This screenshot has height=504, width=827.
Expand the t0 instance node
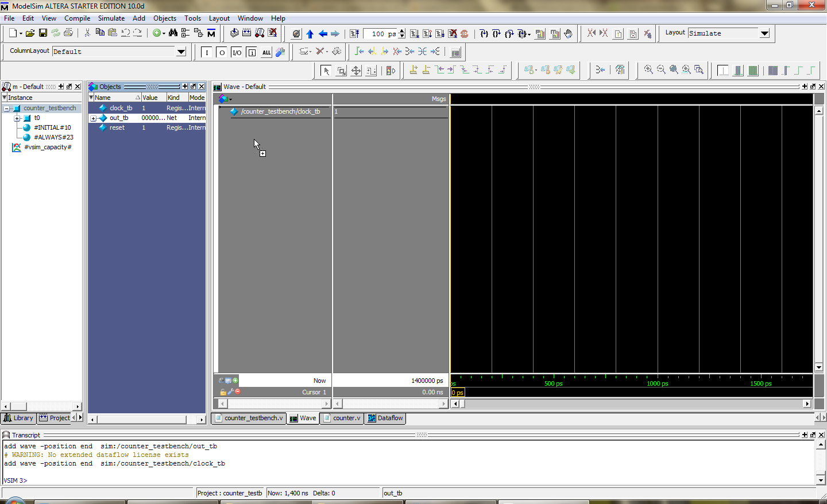[17, 118]
